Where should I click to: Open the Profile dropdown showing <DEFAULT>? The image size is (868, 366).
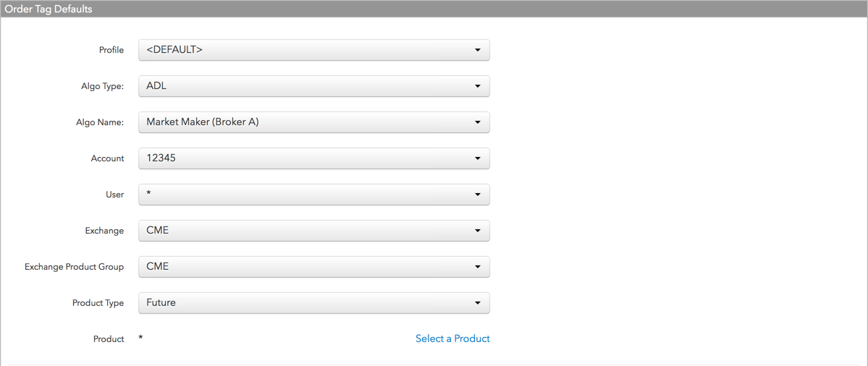tap(314, 50)
